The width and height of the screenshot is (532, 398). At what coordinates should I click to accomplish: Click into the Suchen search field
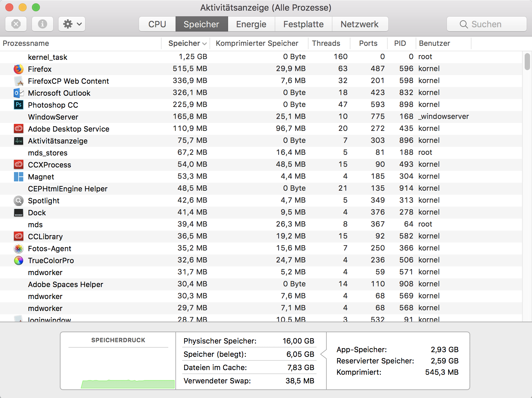(x=487, y=24)
